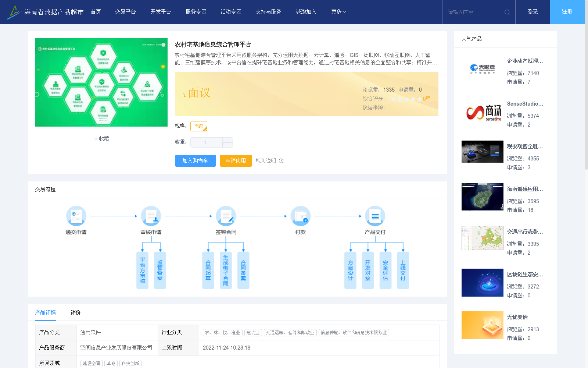Viewport: 588px width, 368px height.
Task: Open the 无忧舆情 product title
Action: click(x=517, y=317)
